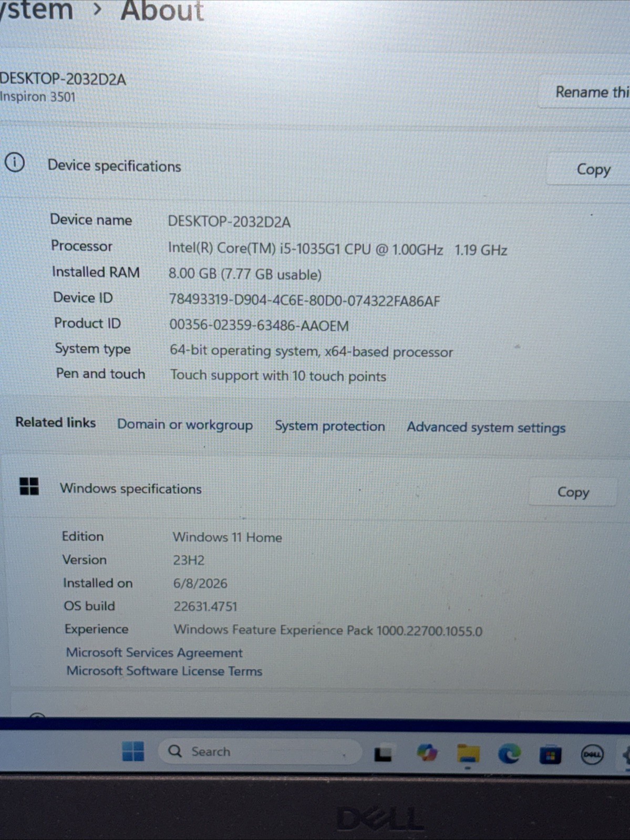The width and height of the screenshot is (630, 840).
Task: Select the Windows 11 Home edition text
Action: (x=228, y=537)
